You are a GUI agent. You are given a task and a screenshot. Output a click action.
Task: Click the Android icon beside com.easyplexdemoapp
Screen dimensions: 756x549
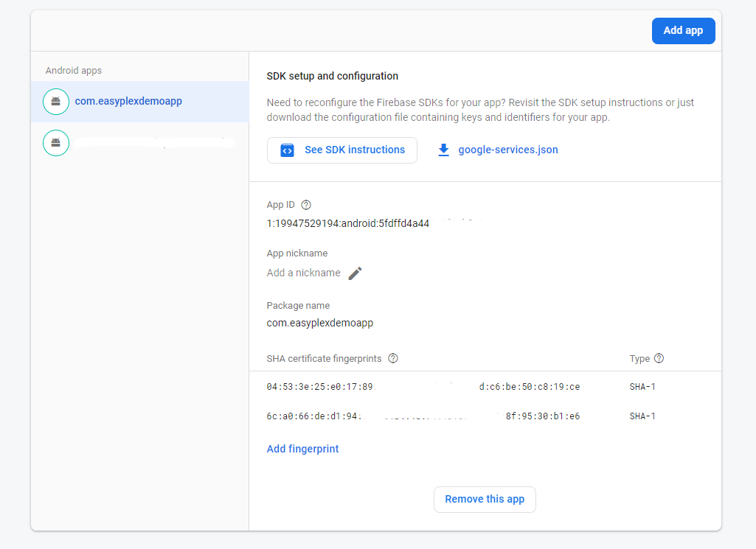coord(56,102)
